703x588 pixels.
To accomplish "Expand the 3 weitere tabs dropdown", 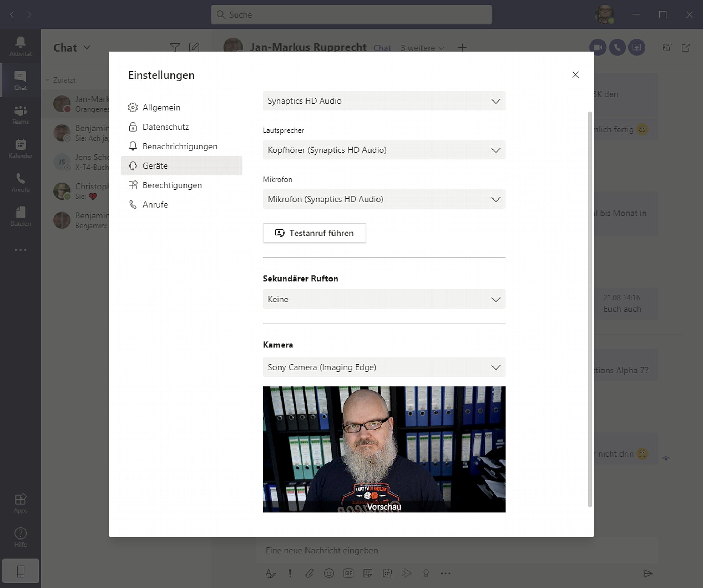I will coord(422,48).
